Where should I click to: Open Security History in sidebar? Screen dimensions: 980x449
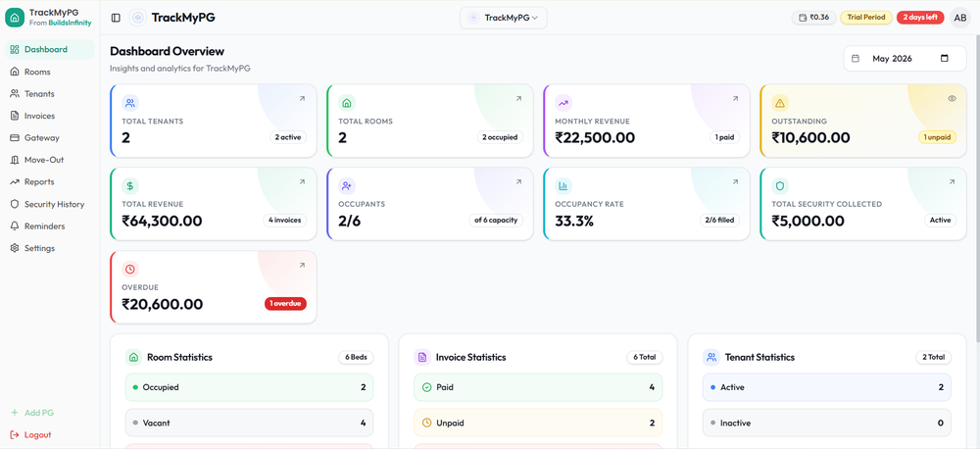(x=49, y=205)
